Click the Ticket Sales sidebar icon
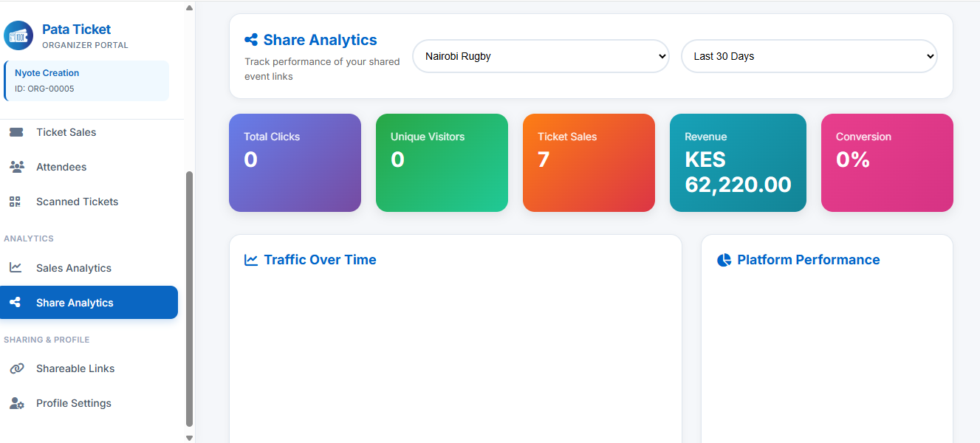 pyautogui.click(x=16, y=132)
